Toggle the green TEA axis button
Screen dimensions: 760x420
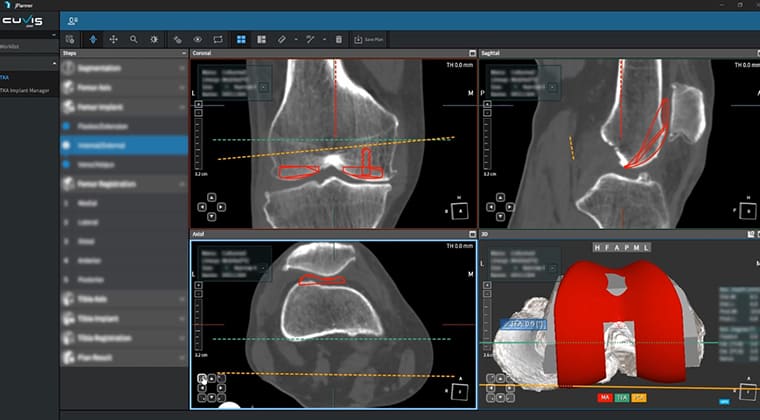[x=621, y=397]
